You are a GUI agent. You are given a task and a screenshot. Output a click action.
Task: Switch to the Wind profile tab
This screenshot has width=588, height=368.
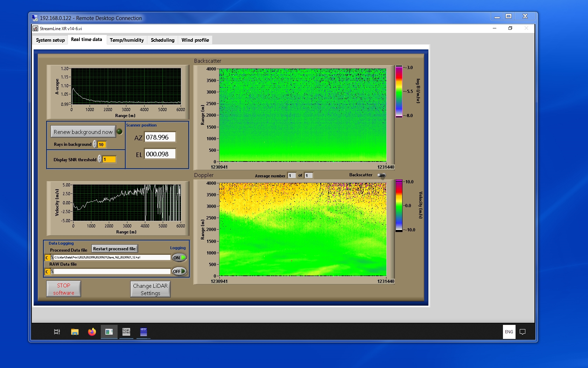(x=195, y=40)
